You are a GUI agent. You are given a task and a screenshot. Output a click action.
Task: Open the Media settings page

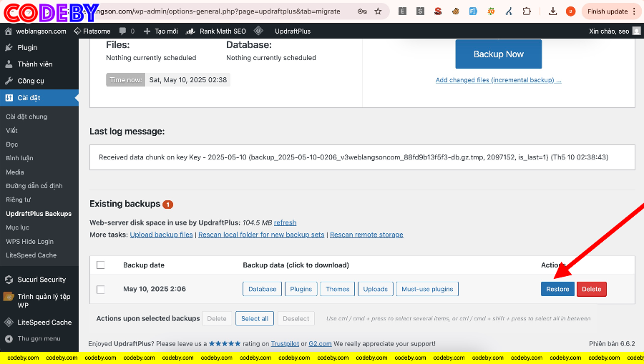pyautogui.click(x=15, y=172)
